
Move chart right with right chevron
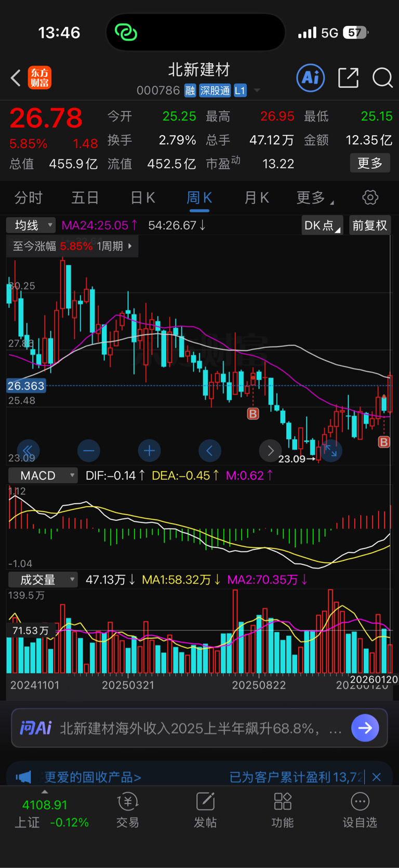pyautogui.click(x=270, y=451)
